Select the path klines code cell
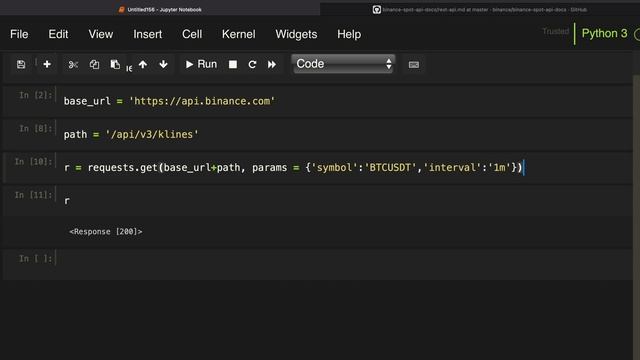 343,134
